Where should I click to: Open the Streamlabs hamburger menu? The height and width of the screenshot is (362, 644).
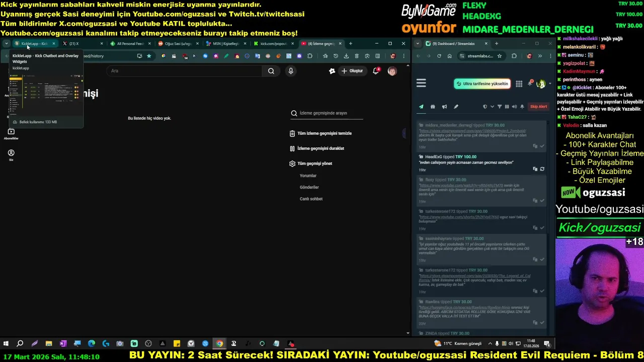point(422,83)
